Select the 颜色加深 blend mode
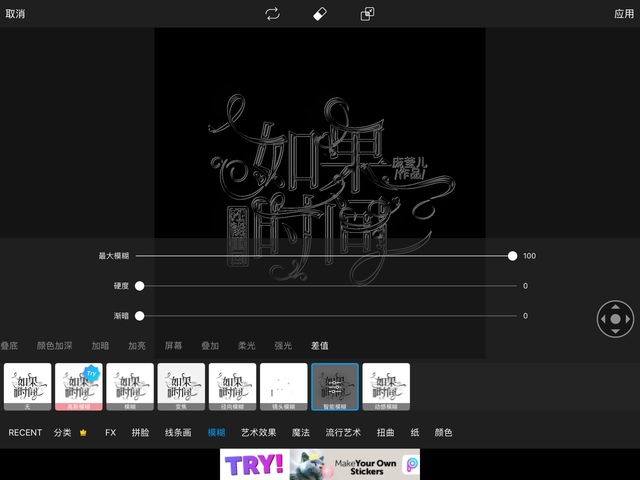 (x=54, y=346)
